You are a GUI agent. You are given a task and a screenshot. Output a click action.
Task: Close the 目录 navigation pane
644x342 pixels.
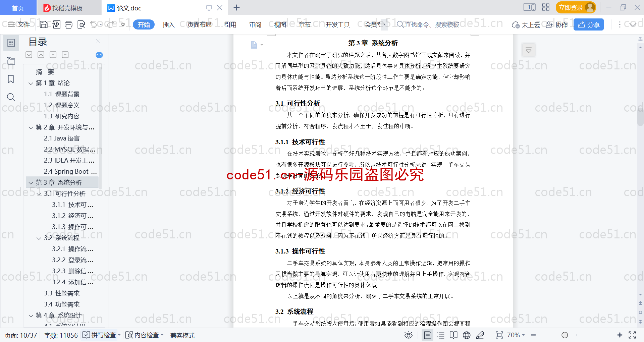(98, 42)
